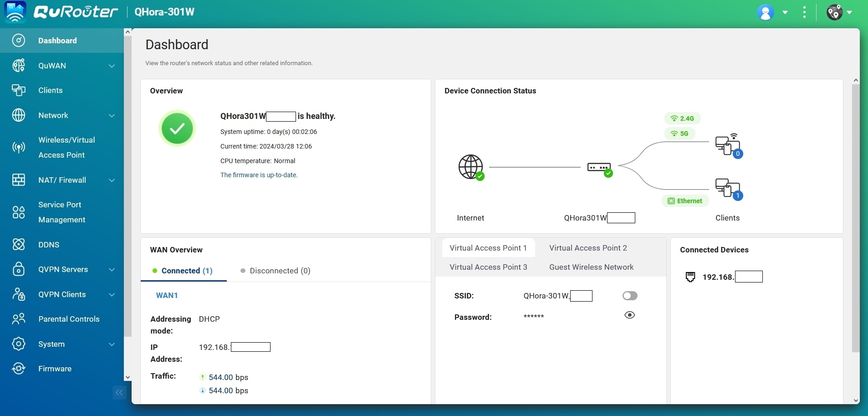The image size is (868, 416).
Task: Collapse the sidebar with double-arrow button
Action: [x=119, y=392]
